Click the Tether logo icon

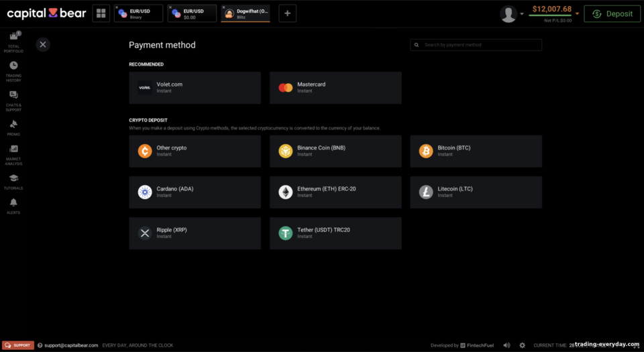(286, 233)
